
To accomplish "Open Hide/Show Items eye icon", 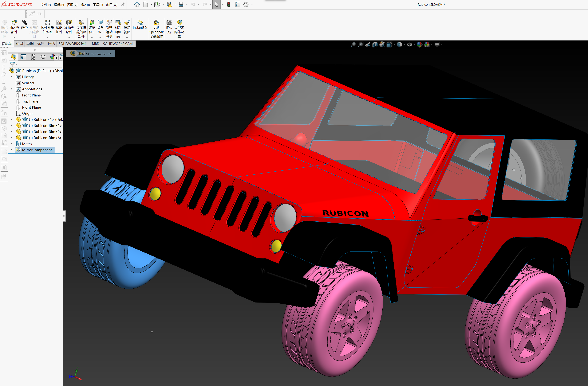I will tap(409, 45).
